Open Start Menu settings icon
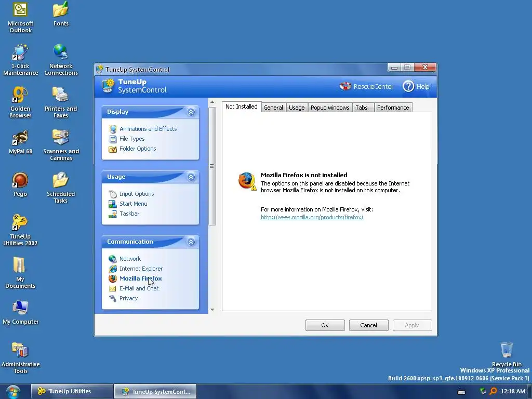This screenshot has height=399, width=532. tap(113, 204)
